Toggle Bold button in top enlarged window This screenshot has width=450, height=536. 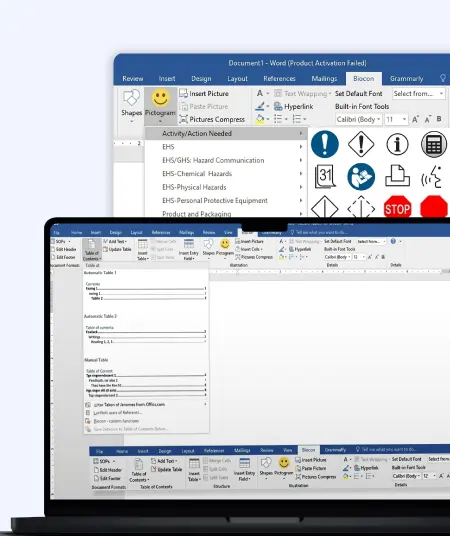[439, 119]
